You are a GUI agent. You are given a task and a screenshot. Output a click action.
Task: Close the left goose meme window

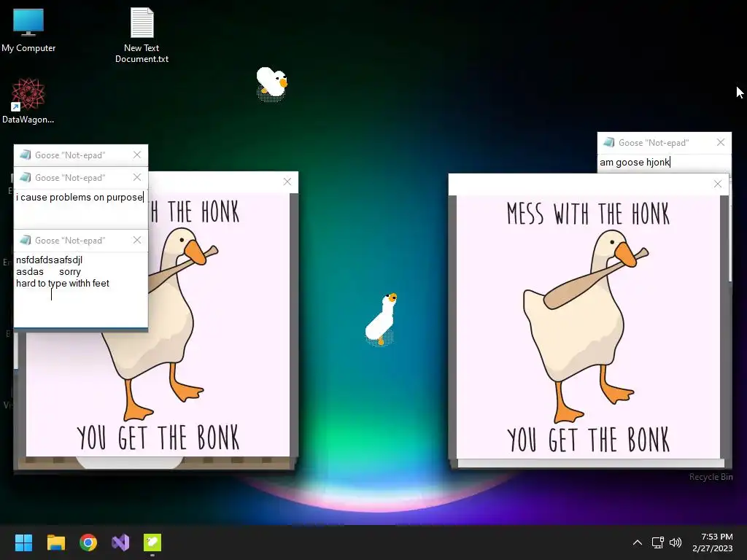(287, 182)
